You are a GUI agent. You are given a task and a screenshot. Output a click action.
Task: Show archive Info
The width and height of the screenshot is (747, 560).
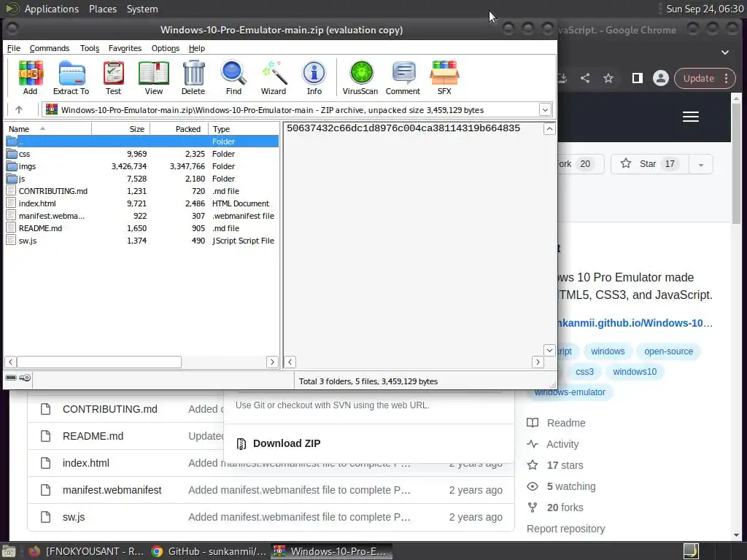tap(314, 77)
